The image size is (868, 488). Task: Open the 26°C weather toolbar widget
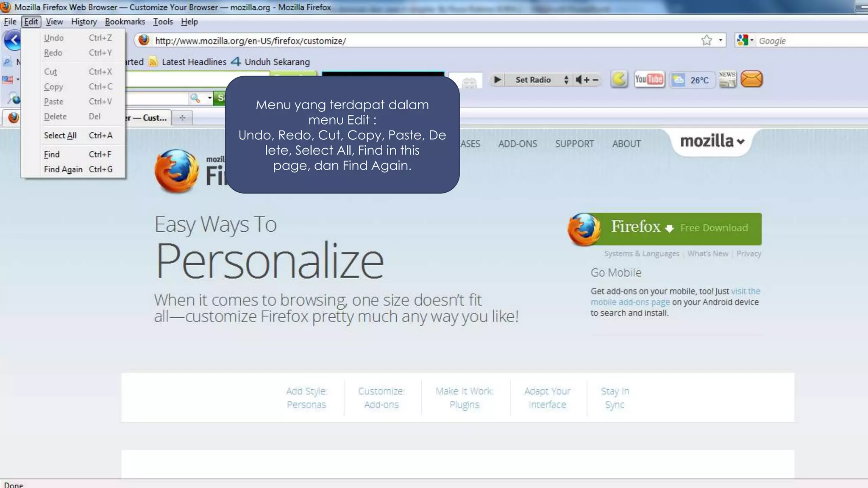tap(692, 80)
